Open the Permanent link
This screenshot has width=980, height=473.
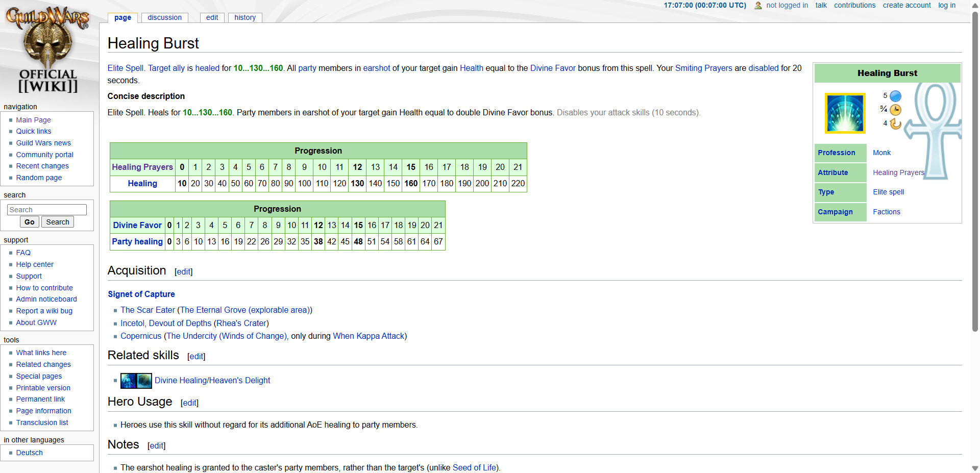click(40, 399)
